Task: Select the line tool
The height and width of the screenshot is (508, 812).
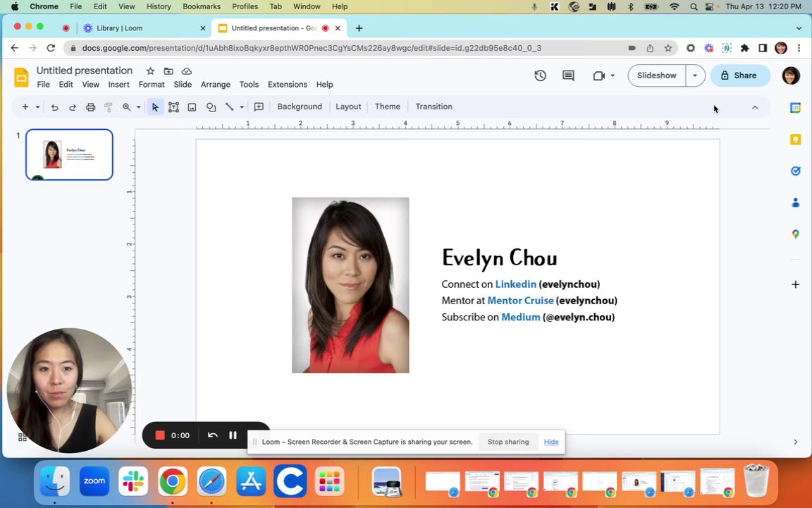Action: tap(229, 107)
